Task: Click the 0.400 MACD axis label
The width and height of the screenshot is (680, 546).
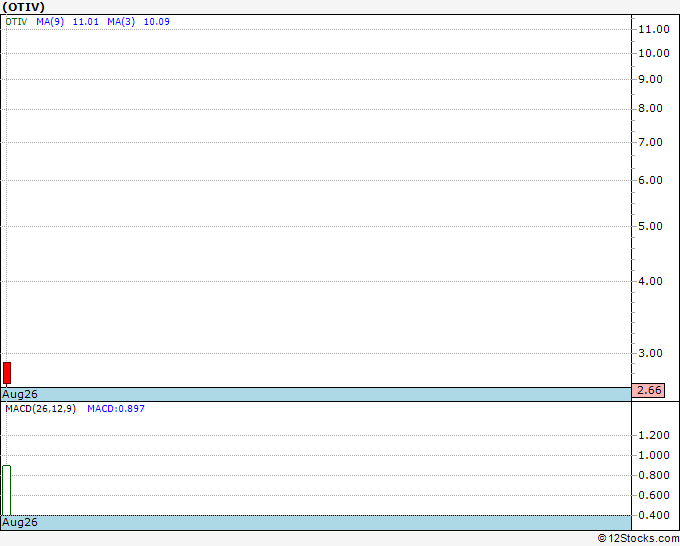Action: [654, 515]
